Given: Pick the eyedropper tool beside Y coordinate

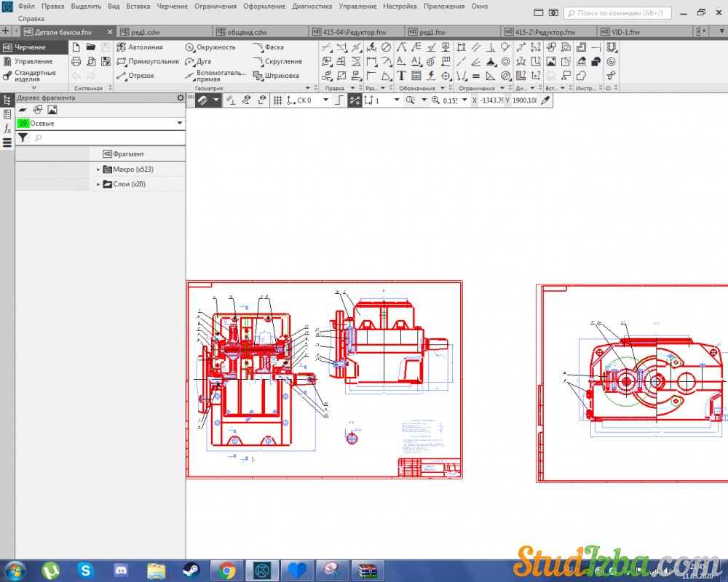Looking at the screenshot, I should [544, 100].
